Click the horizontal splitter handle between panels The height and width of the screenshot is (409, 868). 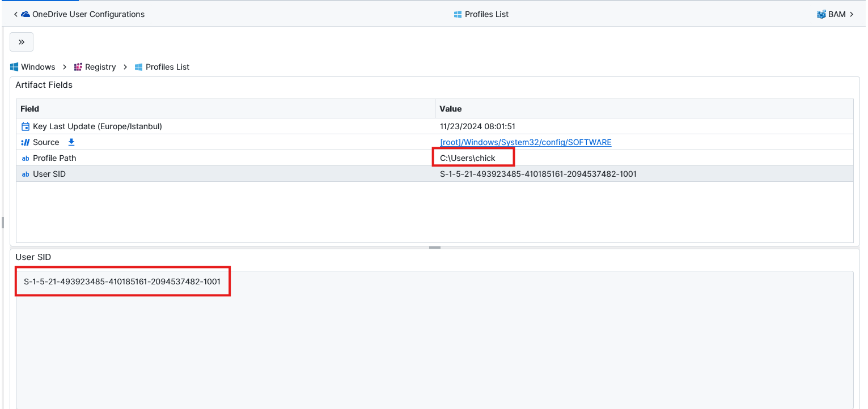[434, 248]
